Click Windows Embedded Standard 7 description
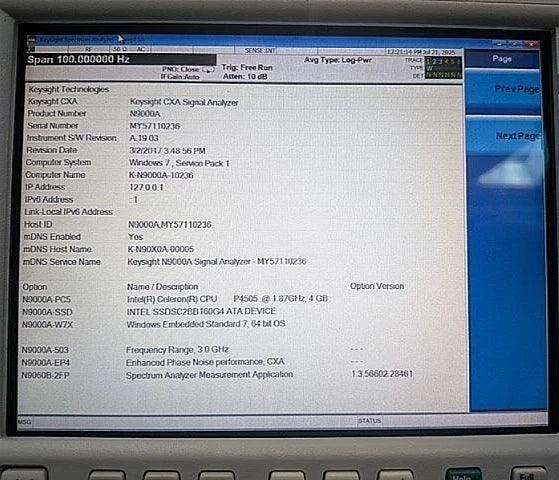Image resolution: width=559 pixels, height=480 pixels. pyautogui.click(x=206, y=324)
